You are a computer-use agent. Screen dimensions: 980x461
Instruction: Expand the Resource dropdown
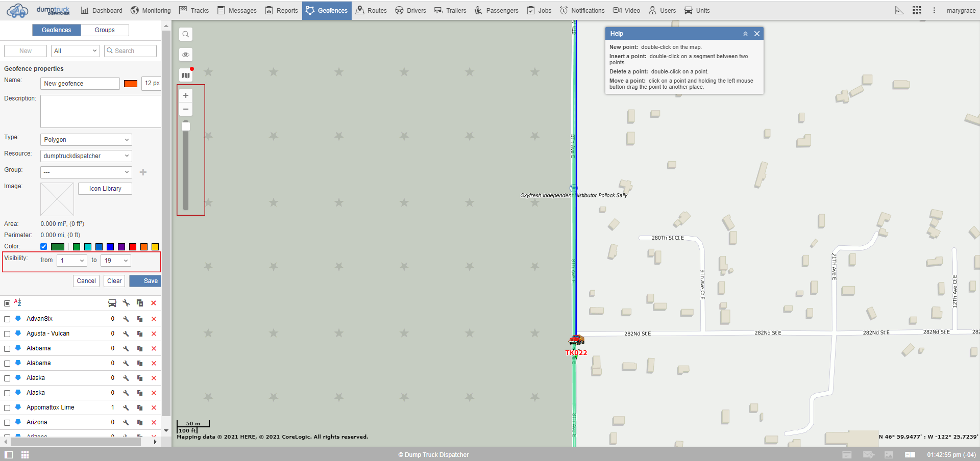coord(86,156)
